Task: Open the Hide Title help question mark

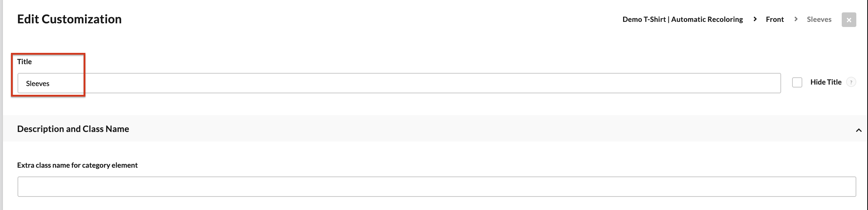Action: pos(851,82)
